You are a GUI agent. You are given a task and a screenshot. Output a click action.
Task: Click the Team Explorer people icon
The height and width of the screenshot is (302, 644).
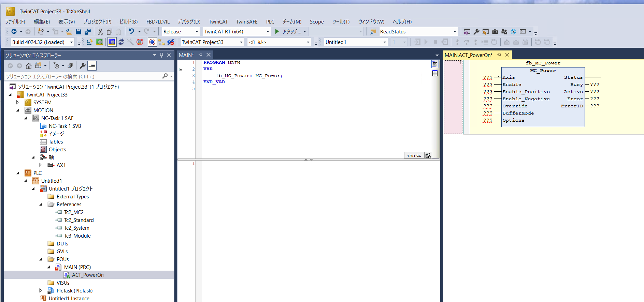click(504, 32)
